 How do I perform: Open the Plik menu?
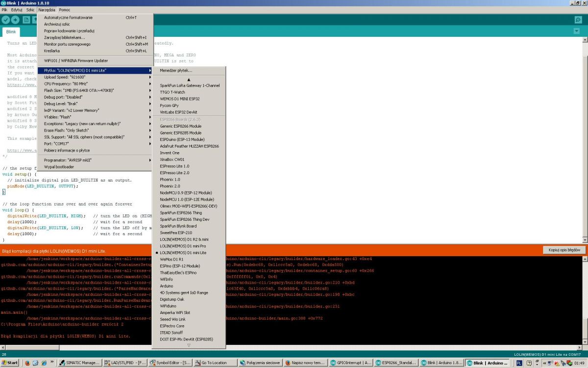[4, 10]
